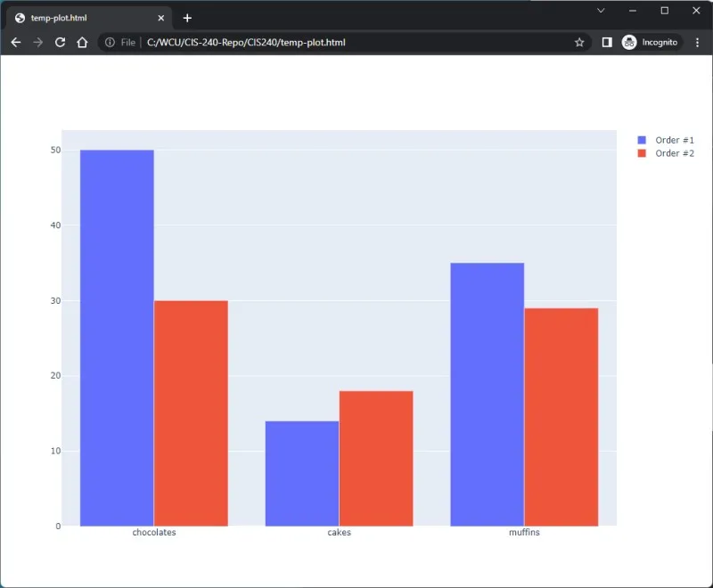Screen dimensions: 713x588
Task: Minimize the browser window
Action: tap(633, 11)
